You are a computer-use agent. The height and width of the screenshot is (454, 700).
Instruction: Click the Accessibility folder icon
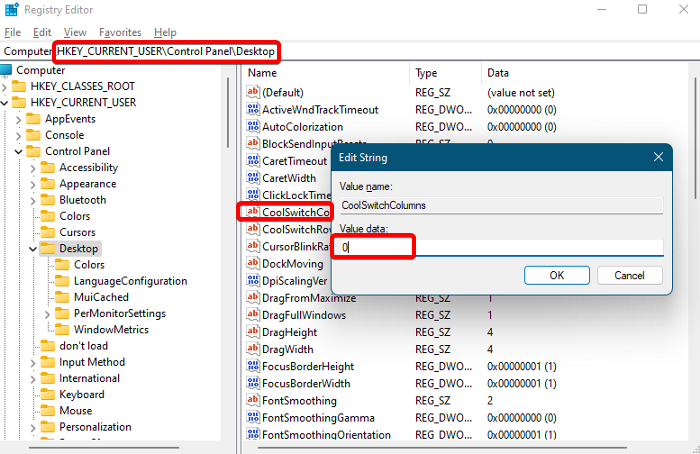48,167
